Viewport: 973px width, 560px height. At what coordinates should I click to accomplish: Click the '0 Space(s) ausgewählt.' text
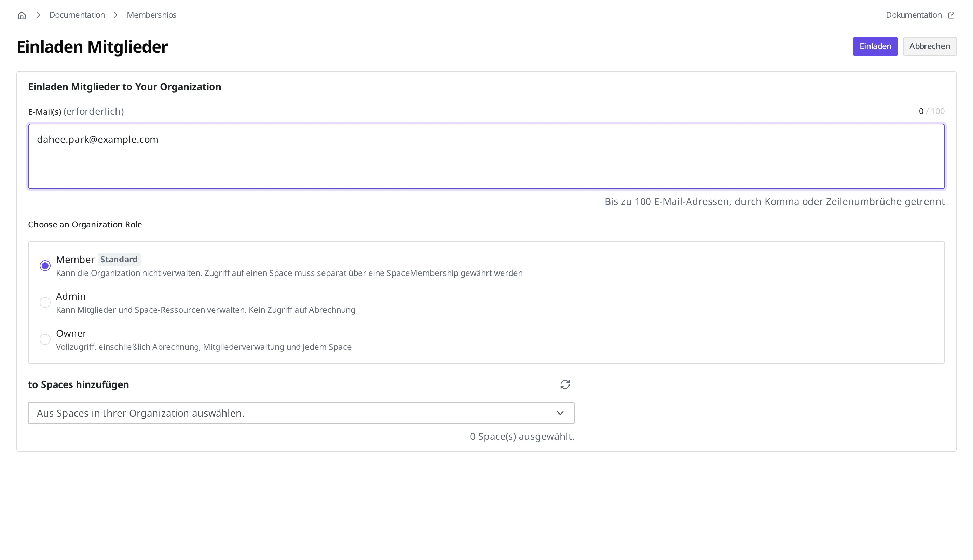pyautogui.click(x=522, y=436)
